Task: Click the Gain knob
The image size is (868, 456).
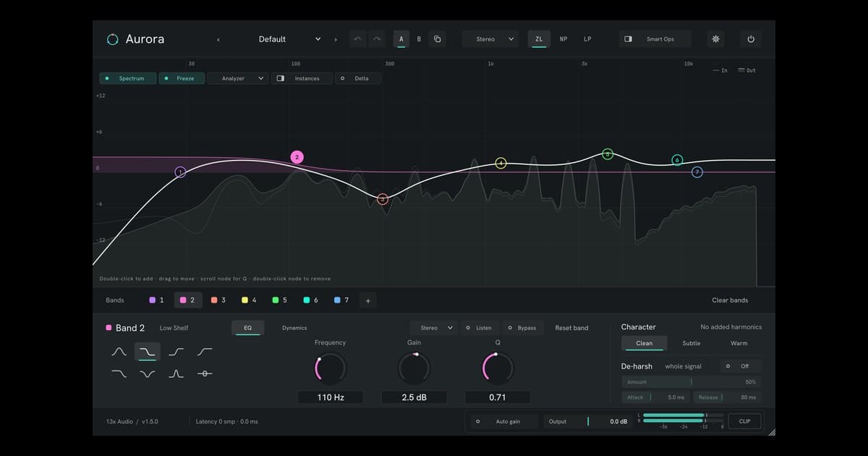Action: (414, 368)
